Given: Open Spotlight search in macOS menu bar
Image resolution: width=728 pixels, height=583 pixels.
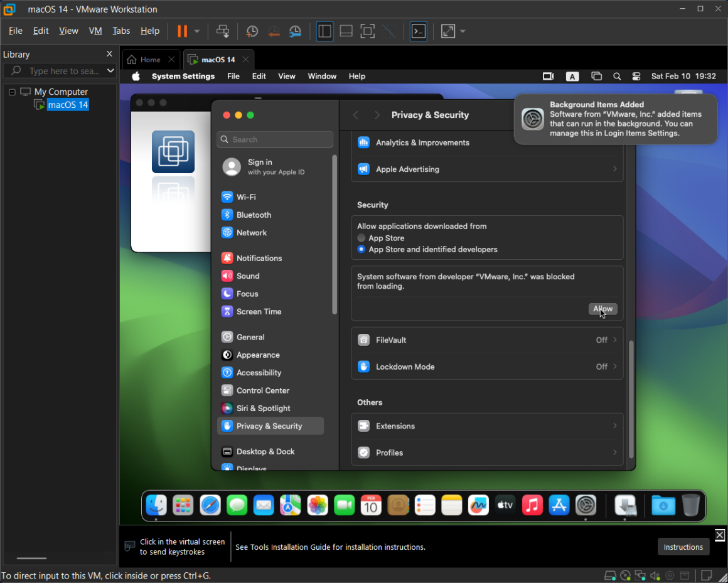Looking at the screenshot, I should pos(616,76).
